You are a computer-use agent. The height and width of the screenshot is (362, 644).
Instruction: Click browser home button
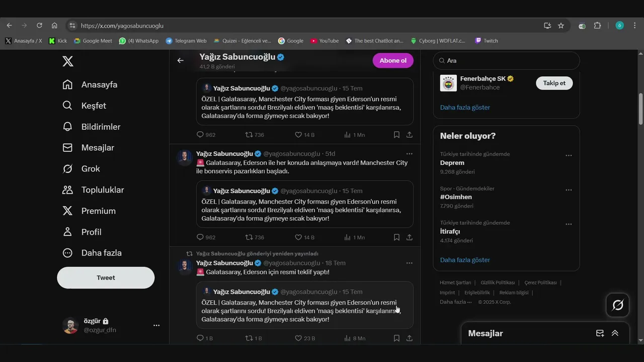(x=54, y=26)
